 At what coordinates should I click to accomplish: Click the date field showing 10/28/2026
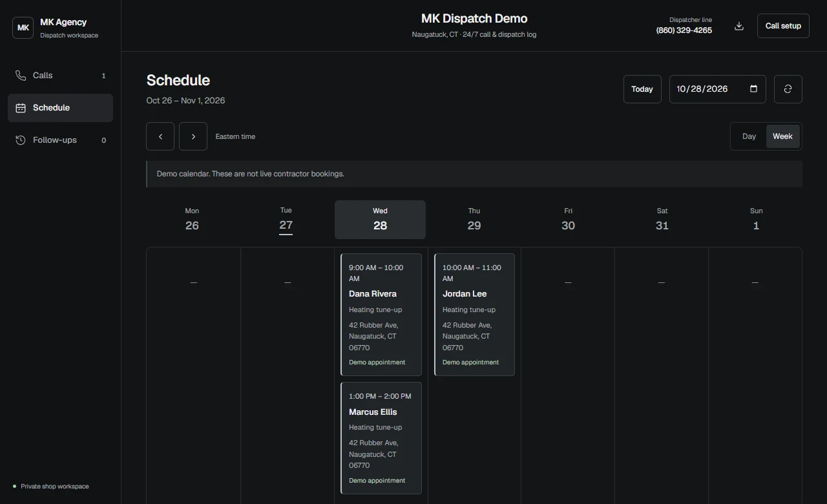pyautogui.click(x=717, y=89)
